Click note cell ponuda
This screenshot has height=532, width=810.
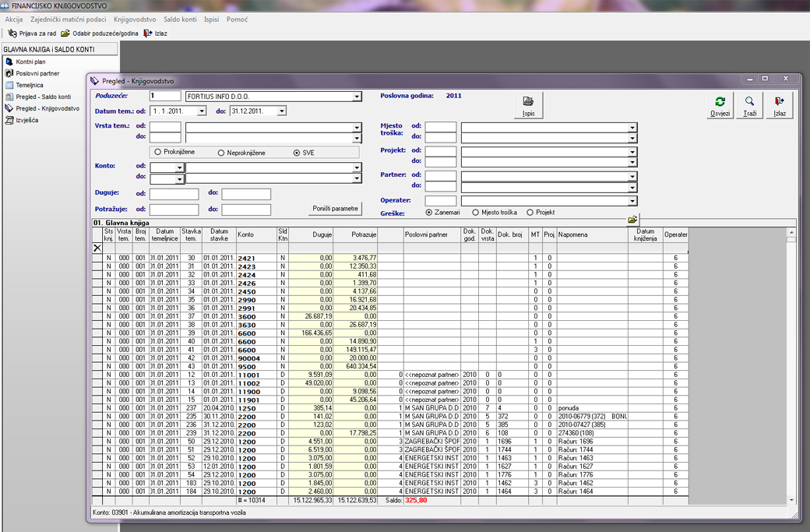pyautogui.click(x=592, y=408)
